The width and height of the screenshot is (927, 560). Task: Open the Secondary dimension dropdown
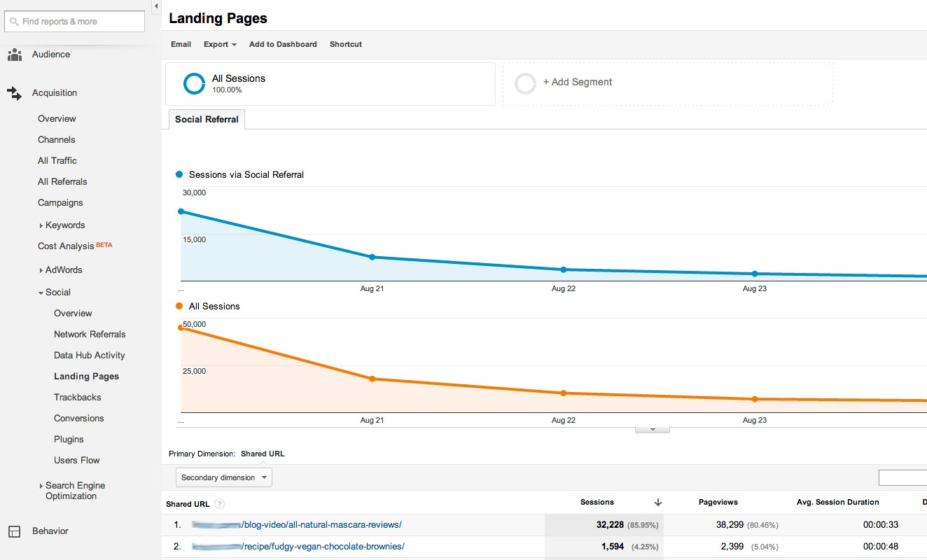coord(223,477)
